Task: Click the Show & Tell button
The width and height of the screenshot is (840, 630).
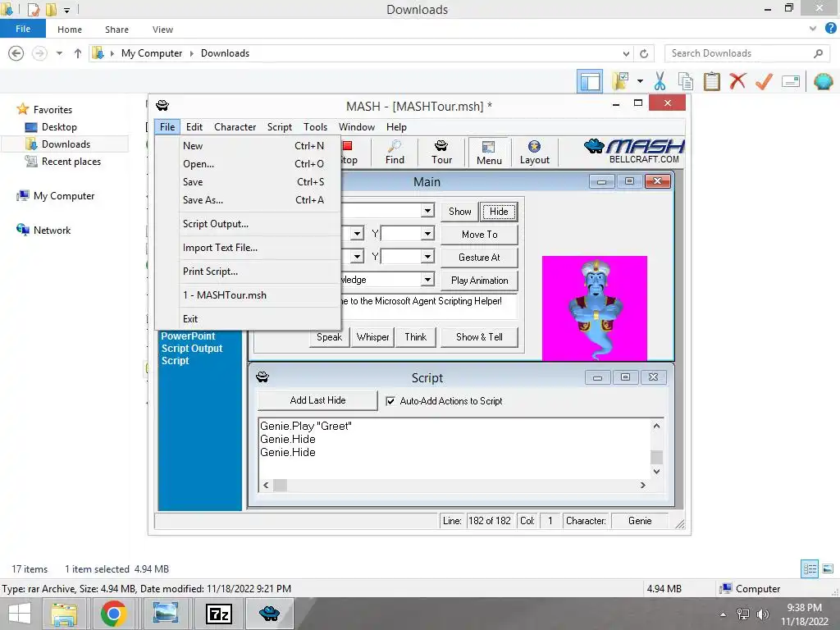Action: point(479,337)
